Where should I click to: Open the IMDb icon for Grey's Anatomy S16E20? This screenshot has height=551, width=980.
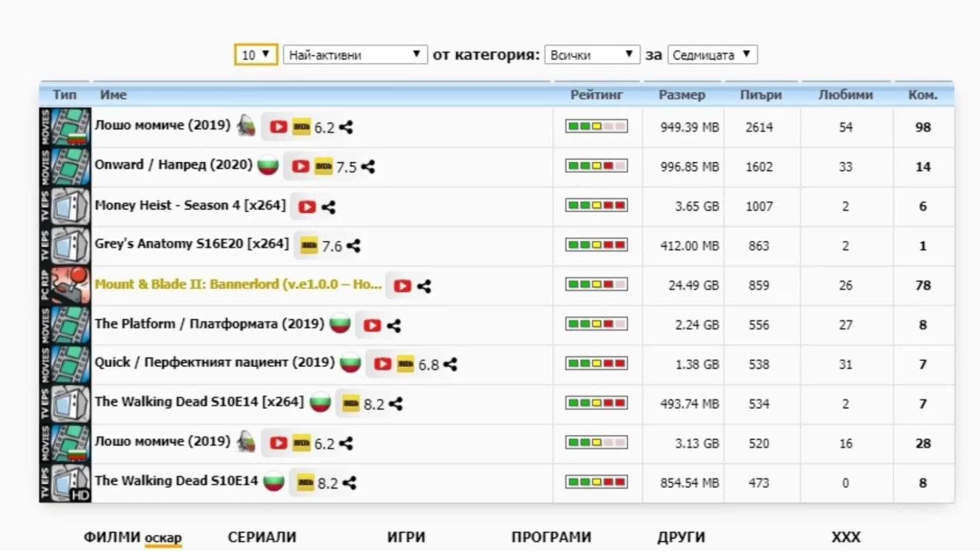coord(309,245)
